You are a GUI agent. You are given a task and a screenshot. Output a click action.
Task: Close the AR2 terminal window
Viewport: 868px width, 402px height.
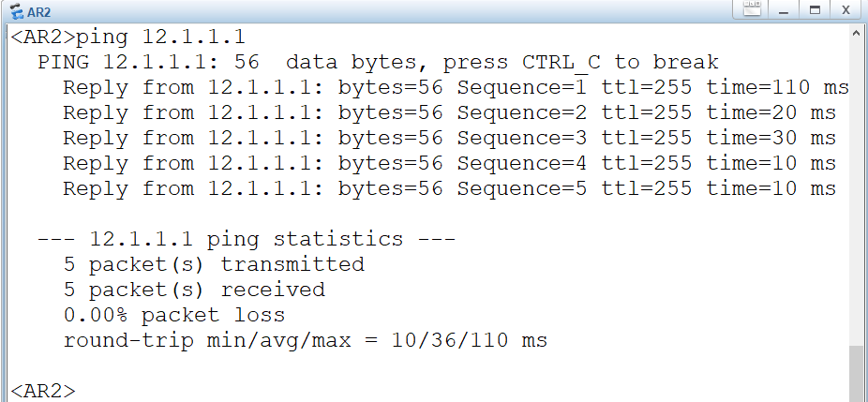(845, 10)
